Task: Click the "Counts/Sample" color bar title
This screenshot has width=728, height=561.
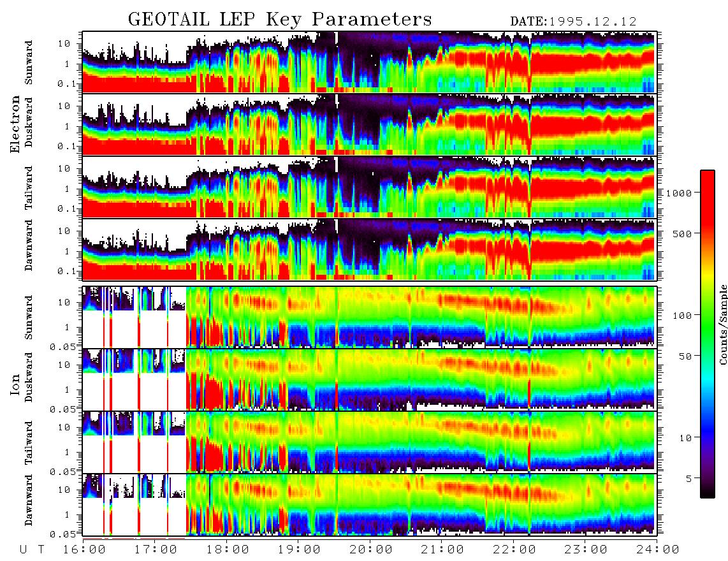Action: (723, 324)
